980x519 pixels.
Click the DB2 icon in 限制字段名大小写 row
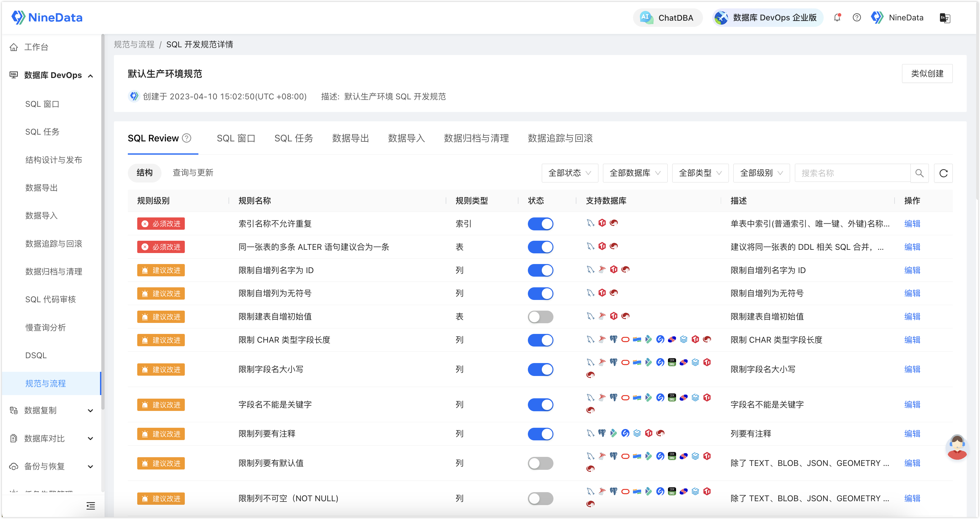(x=672, y=362)
